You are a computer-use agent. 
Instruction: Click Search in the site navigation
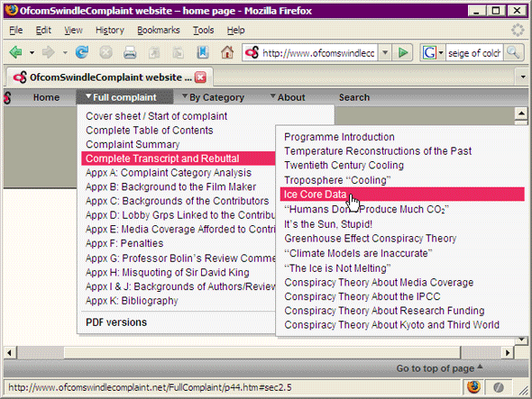pos(354,97)
